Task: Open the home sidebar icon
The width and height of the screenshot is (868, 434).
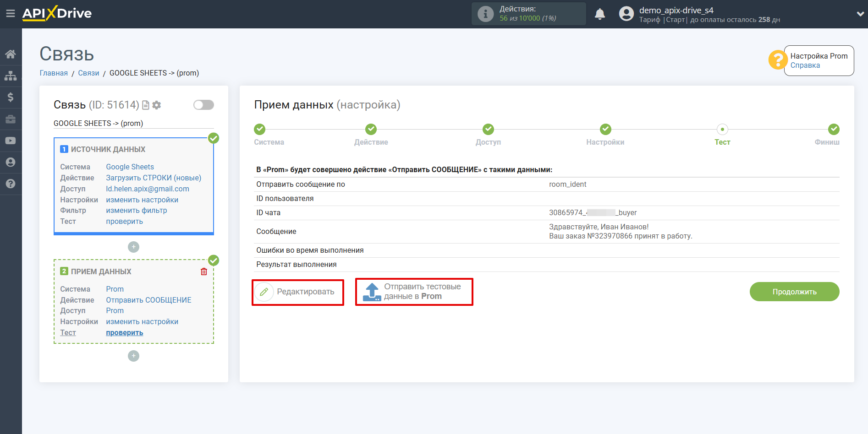Action: point(11,54)
